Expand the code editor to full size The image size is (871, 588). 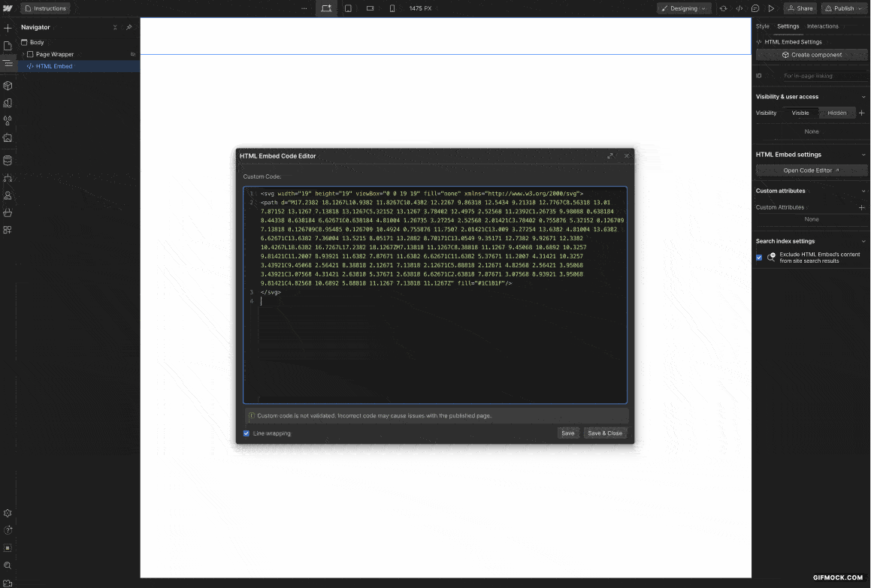point(610,156)
